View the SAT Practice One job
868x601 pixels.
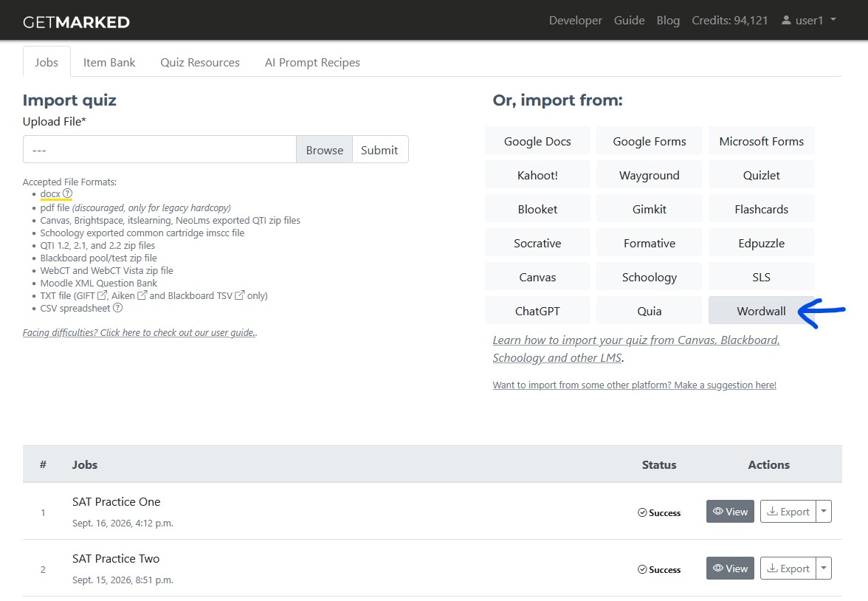[730, 511]
